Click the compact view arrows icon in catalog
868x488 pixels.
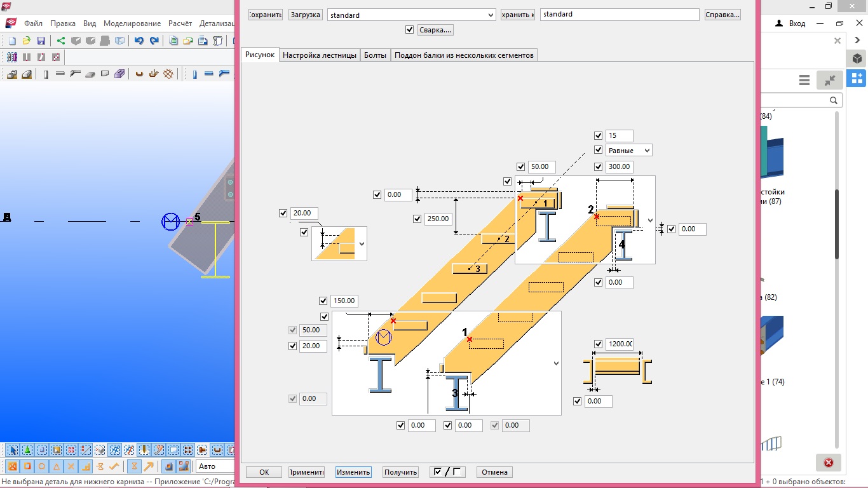pyautogui.click(x=830, y=80)
